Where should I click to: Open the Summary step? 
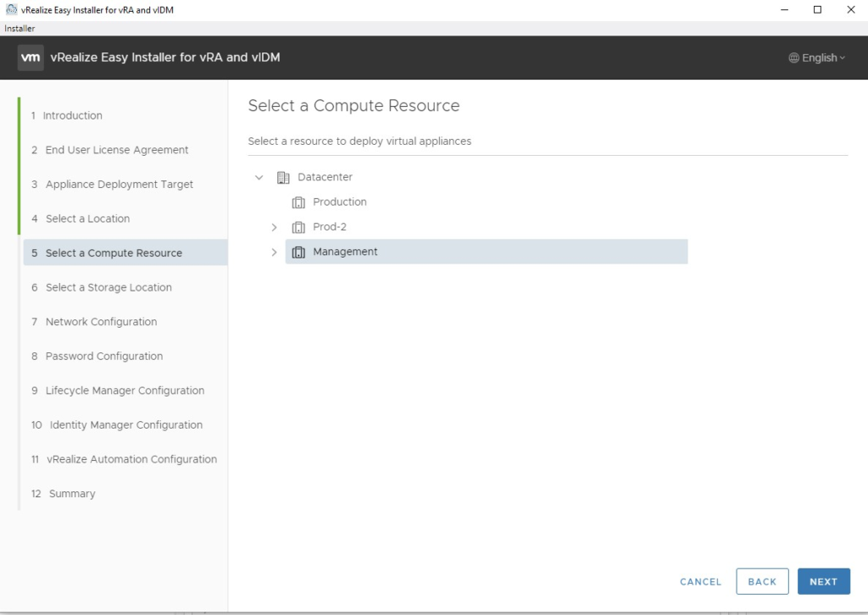pos(63,493)
